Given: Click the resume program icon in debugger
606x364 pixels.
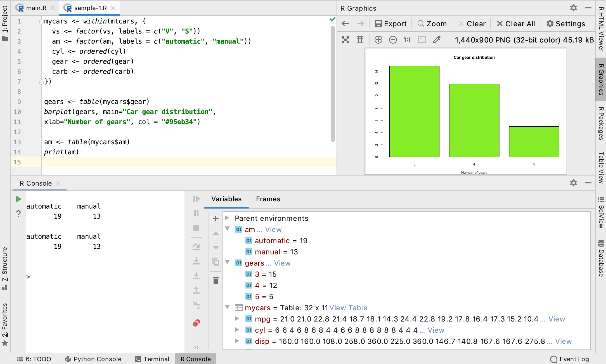Looking at the screenshot, I should [197, 199].
